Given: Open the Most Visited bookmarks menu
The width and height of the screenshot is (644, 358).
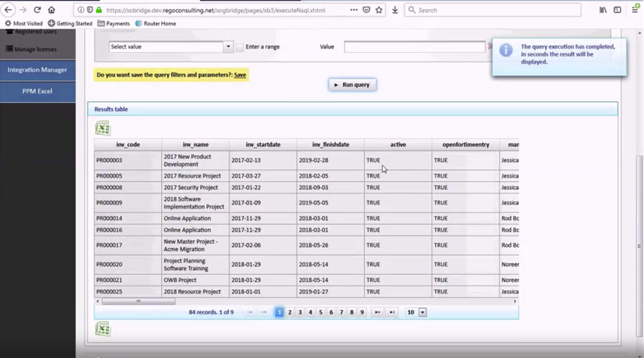Looking at the screenshot, I should click(x=24, y=23).
